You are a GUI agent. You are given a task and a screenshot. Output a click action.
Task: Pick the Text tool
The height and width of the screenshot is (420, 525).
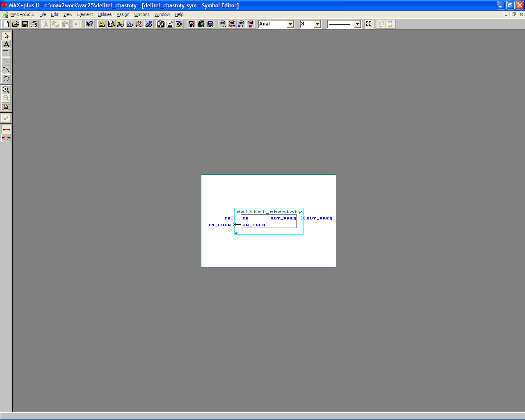(6, 44)
